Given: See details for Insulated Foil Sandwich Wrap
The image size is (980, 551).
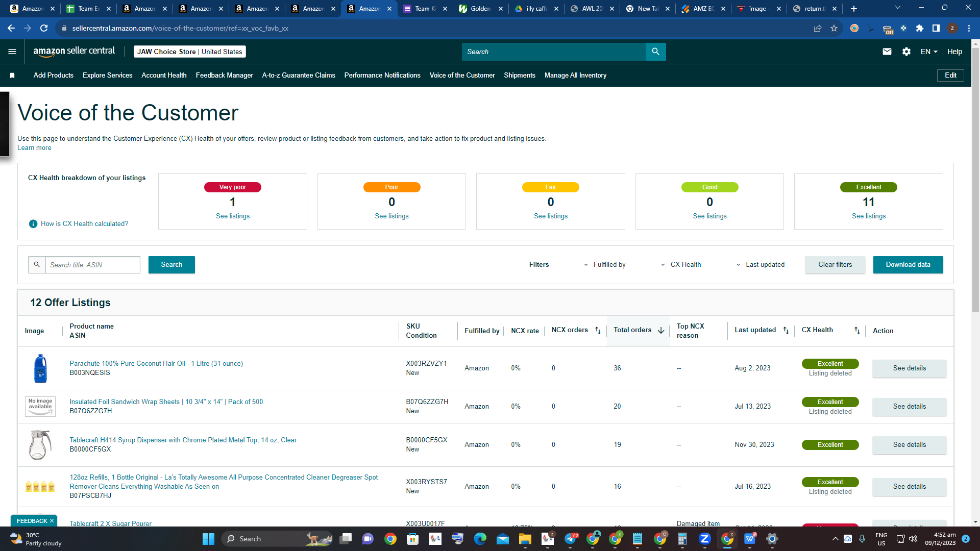Looking at the screenshot, I should tap(909, 407).
